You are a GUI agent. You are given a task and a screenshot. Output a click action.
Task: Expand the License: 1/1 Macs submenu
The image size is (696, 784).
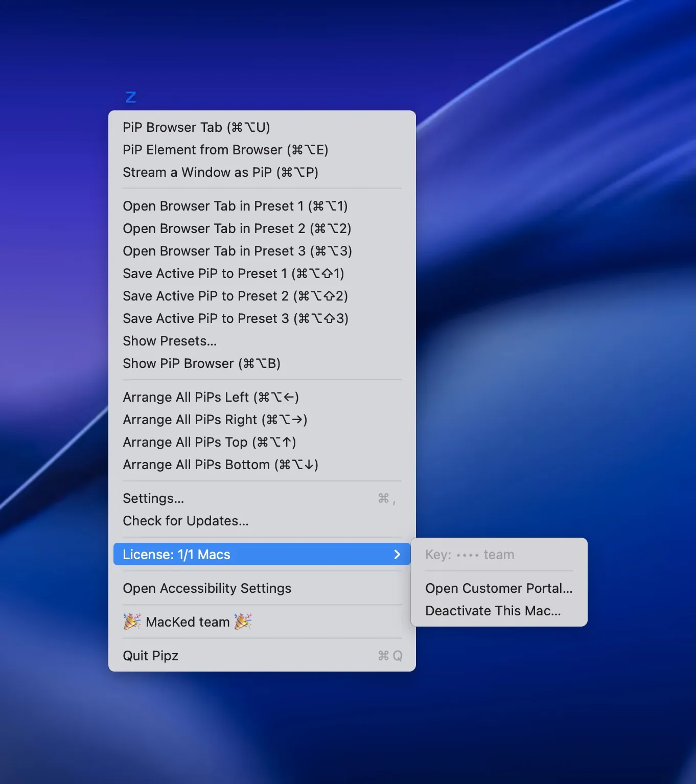pos(262,555)
